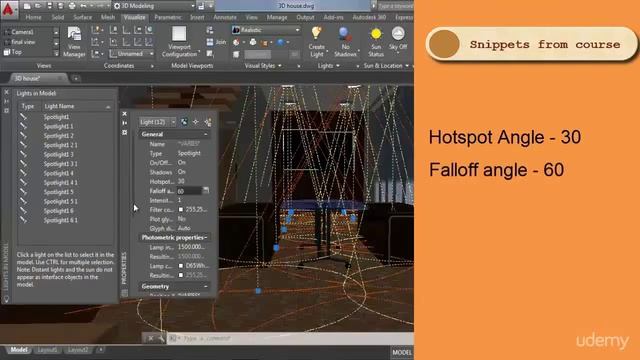Click the No Shadows button
This screenshot has width=640, height=360.
[x=345, y=42]
